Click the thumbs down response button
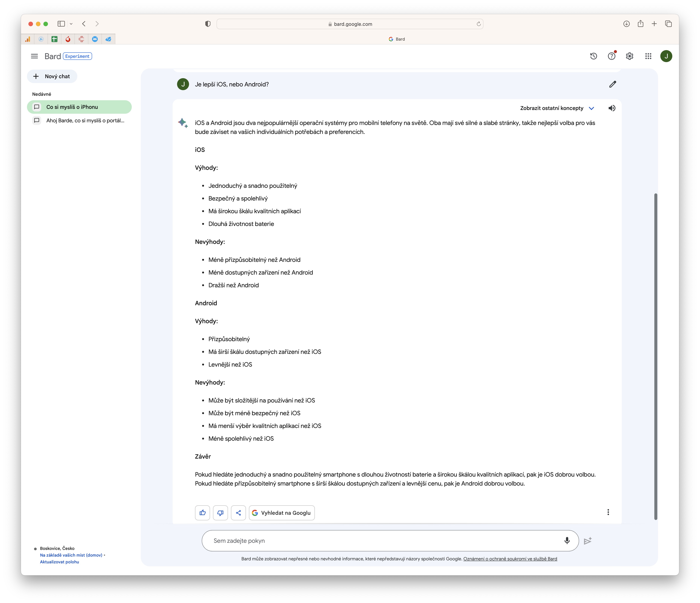 (220, 512)
